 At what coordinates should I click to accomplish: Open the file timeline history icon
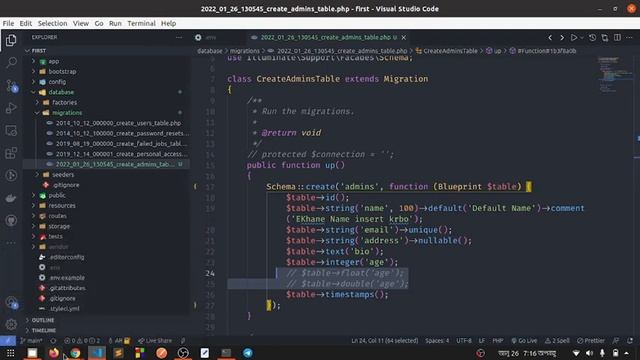(x=593, y=38)
